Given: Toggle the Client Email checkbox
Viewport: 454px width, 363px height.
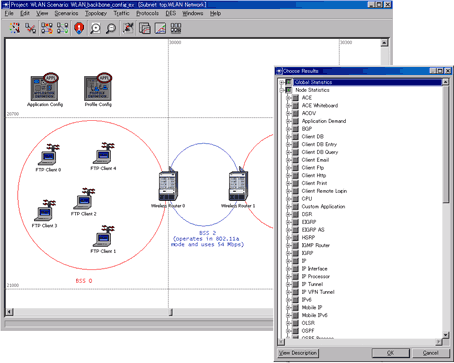Looking at the screenshot, I should (295, 160).
